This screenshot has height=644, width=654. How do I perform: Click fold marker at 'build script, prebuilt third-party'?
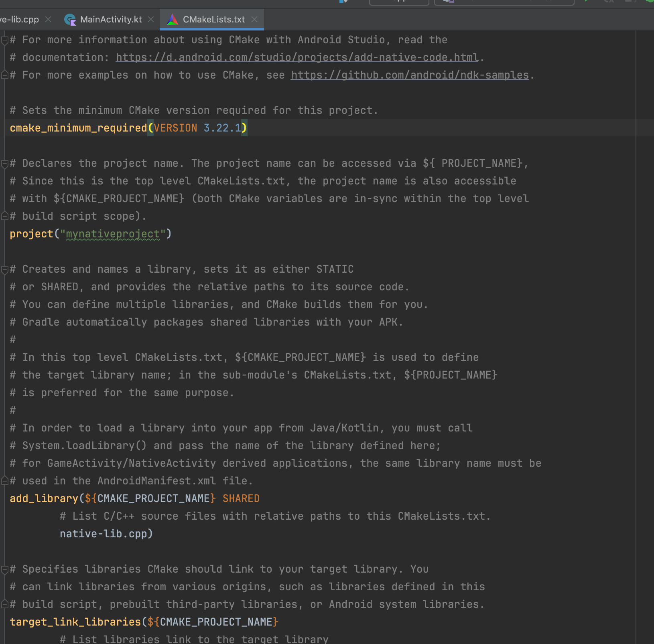click(x=5, y=604)
